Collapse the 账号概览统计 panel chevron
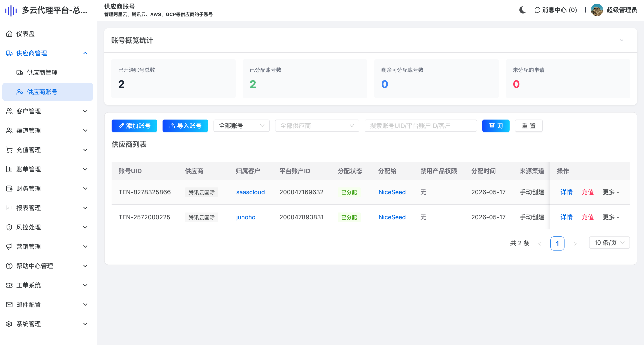This screenshot has width=644, height=345. (622, 40)
